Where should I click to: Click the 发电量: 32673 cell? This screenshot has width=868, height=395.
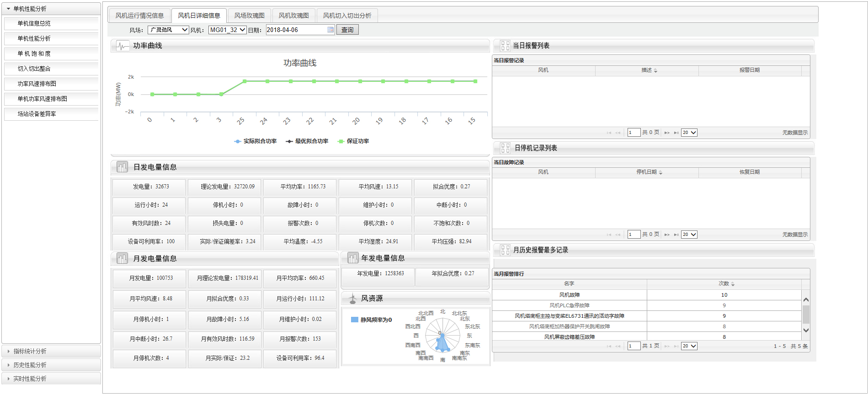149,187
